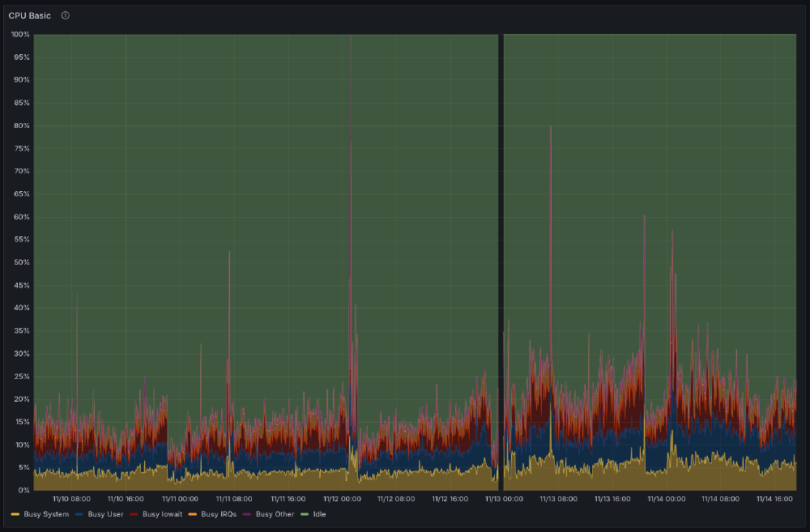The width and height of the screenshot is (810, 532).
Task: Click the blue color marker for Busy User
Action: [81, 514]
